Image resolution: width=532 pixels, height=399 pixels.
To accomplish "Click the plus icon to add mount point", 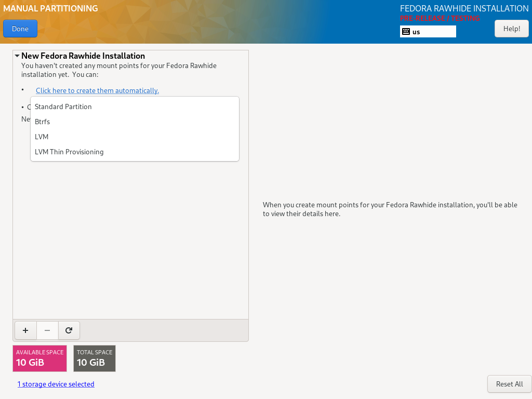I will click(25, 330).
